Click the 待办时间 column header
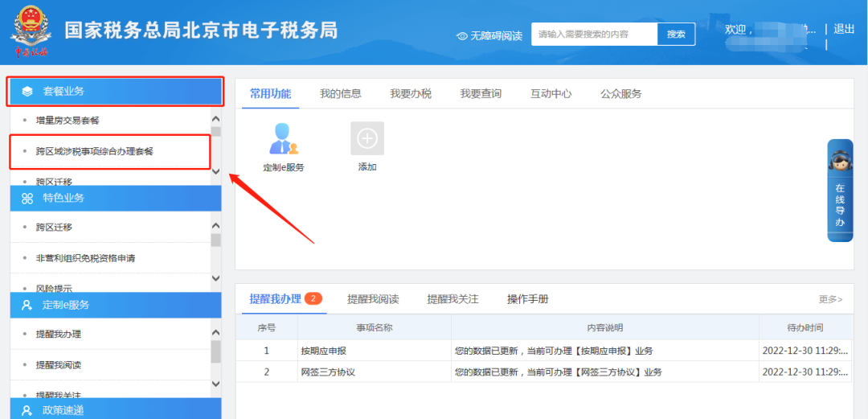The height and width of the screenshot is (419, 868). tap(805, 327)
